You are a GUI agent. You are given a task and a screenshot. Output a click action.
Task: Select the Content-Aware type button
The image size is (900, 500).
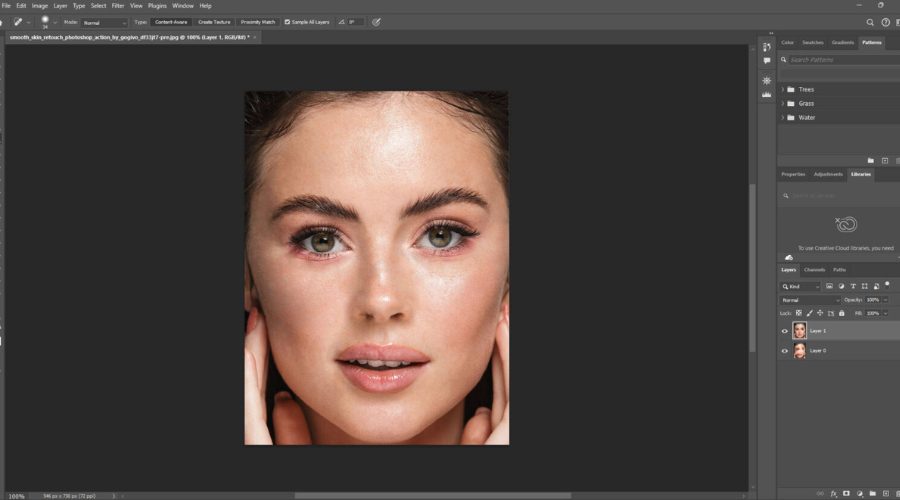point(171,22)
